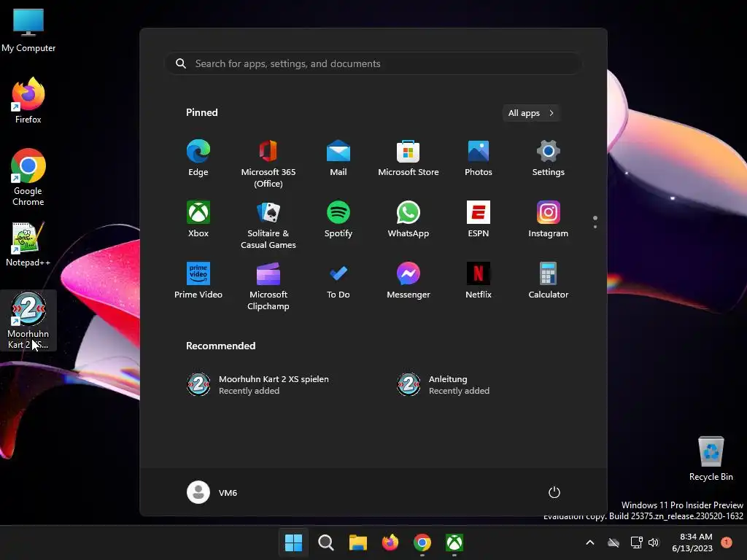Launch Microsoft 365 (Office) from Pinned
The image size is (747, 560).
(x=268, y=163)
